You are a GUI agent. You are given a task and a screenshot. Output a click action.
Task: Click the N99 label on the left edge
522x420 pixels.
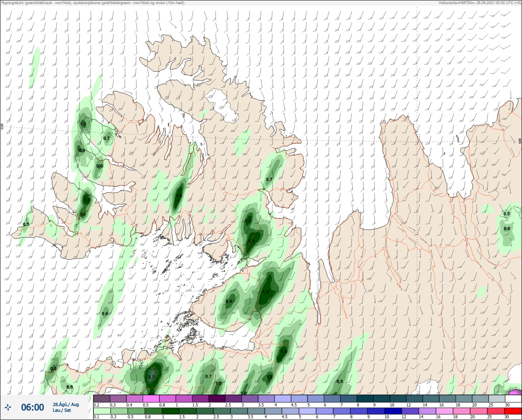click(2, 127)
